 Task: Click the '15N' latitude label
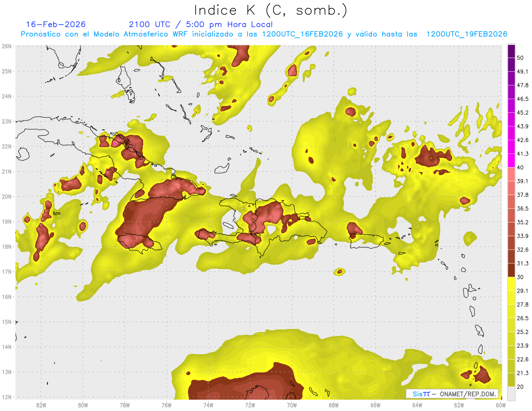pos(7,322)
